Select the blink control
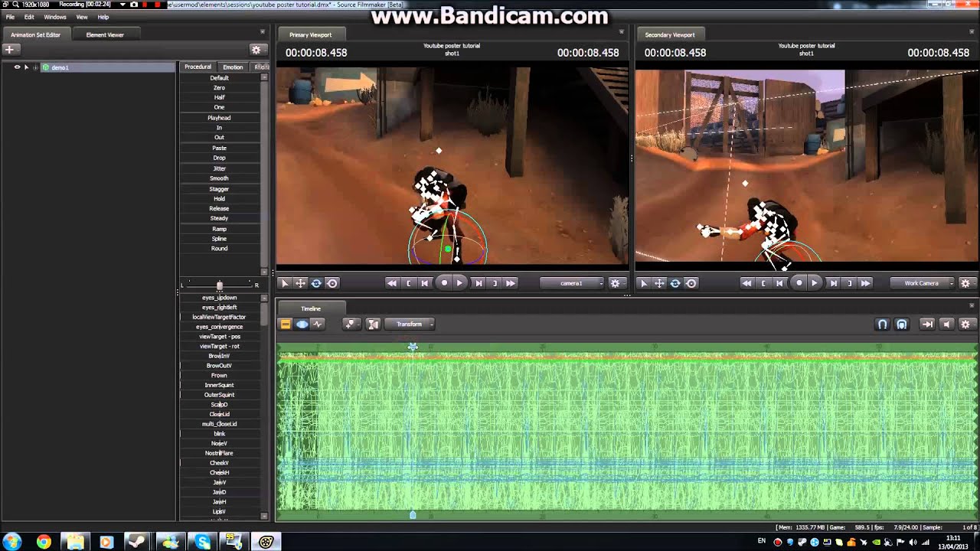 (220, 434)
